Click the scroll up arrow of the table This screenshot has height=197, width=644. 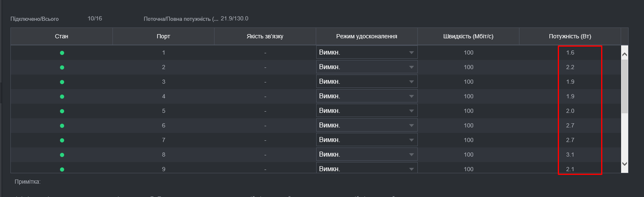pyautogui.click(x=624, y=55)
